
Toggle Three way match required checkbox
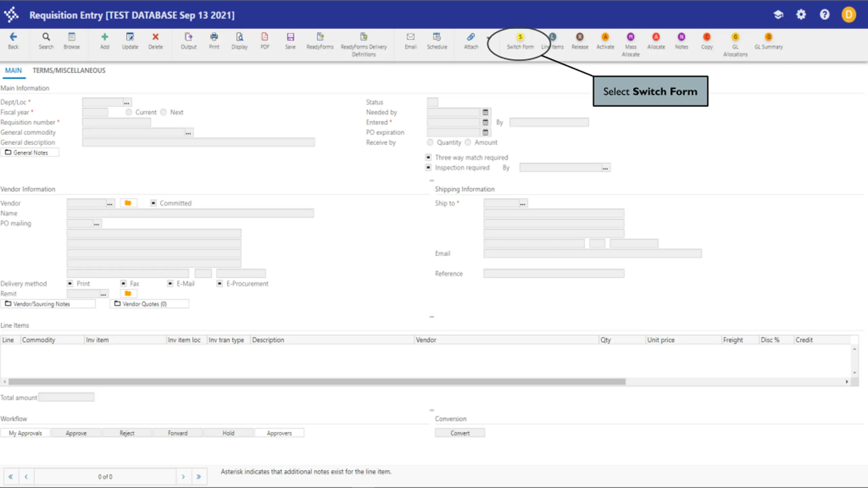point(429,157)
